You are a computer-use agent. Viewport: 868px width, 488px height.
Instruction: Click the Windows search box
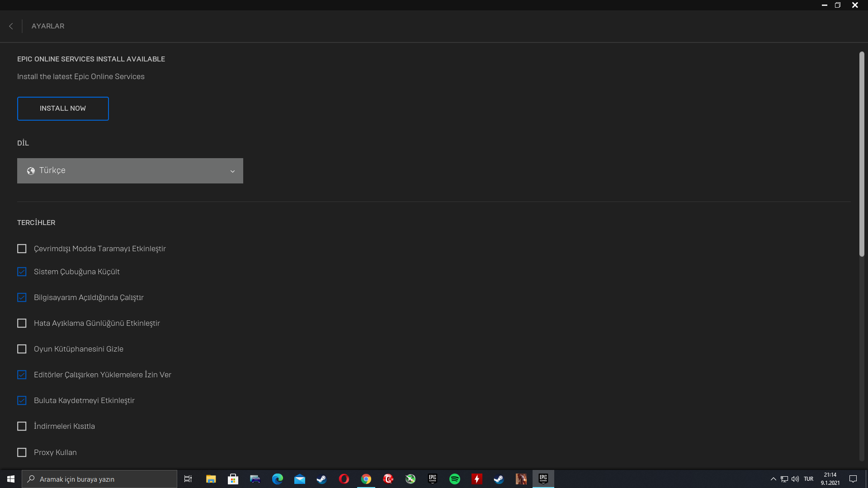(x=99, y=479)
